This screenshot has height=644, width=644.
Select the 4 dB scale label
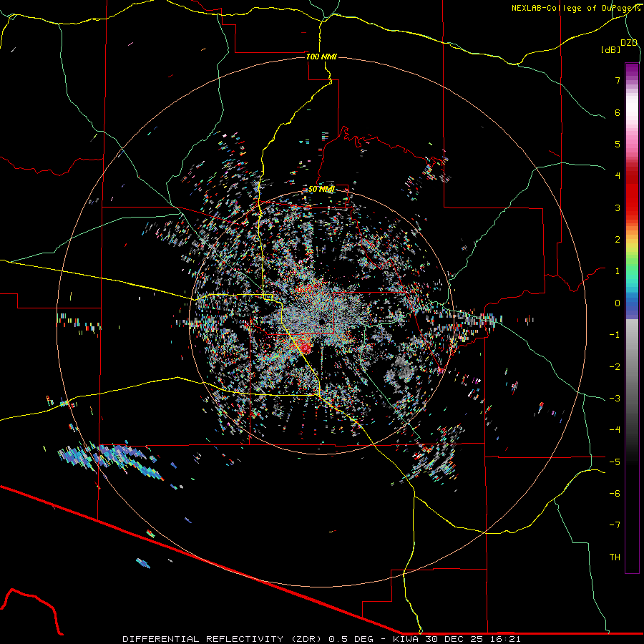(x=618, y=176)
